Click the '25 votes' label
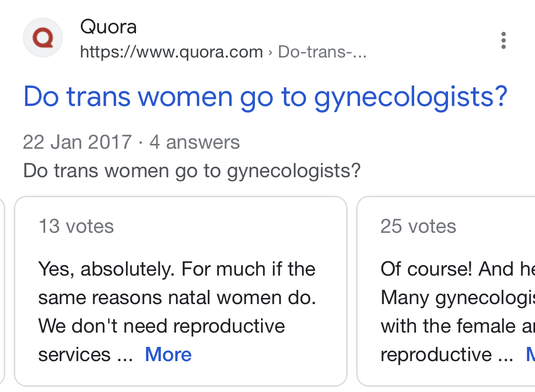535x392 pixels. [x=418, y=226]
